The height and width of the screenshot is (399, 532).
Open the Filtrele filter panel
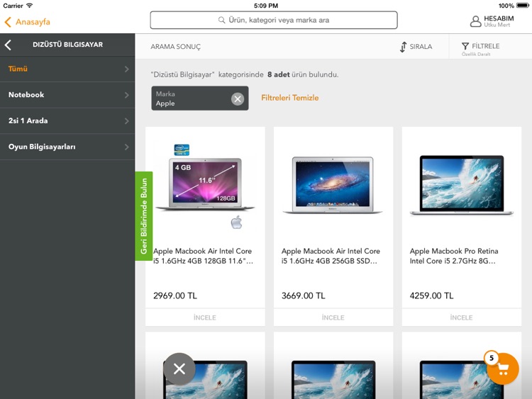pyautogui.click(x=480, y=49)
